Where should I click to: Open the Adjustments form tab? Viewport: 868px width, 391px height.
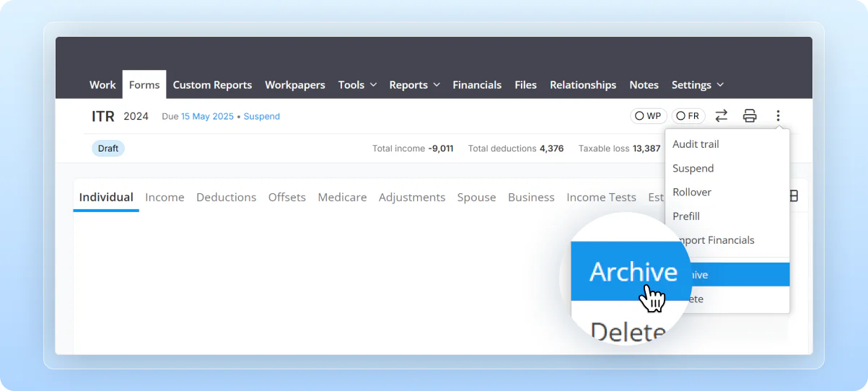click(x=412, y=197)
